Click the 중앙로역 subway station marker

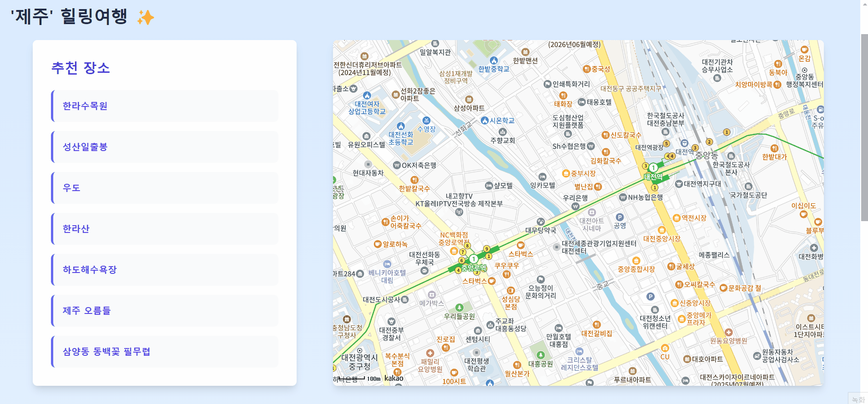tap(473, 259)
